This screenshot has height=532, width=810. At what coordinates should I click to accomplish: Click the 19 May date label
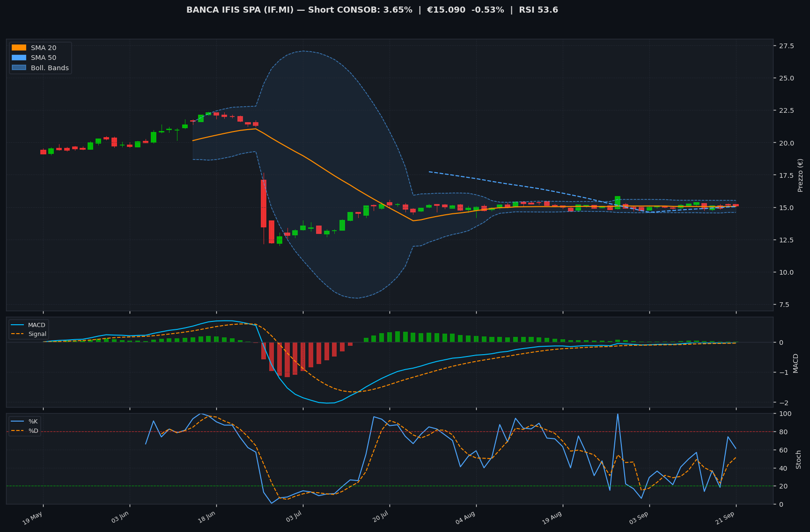point(33,518)
